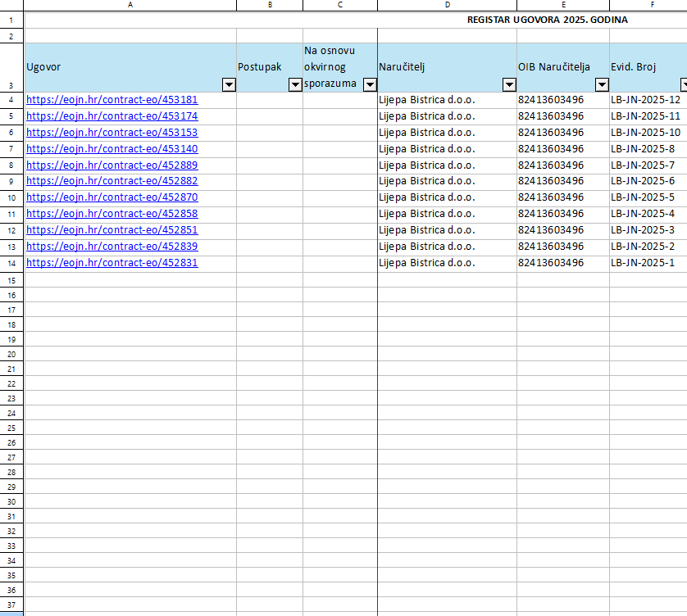Screen dimensions: 687x616
Task: Select the OIB Naručitelja header cell
Action: pos(563,67)
